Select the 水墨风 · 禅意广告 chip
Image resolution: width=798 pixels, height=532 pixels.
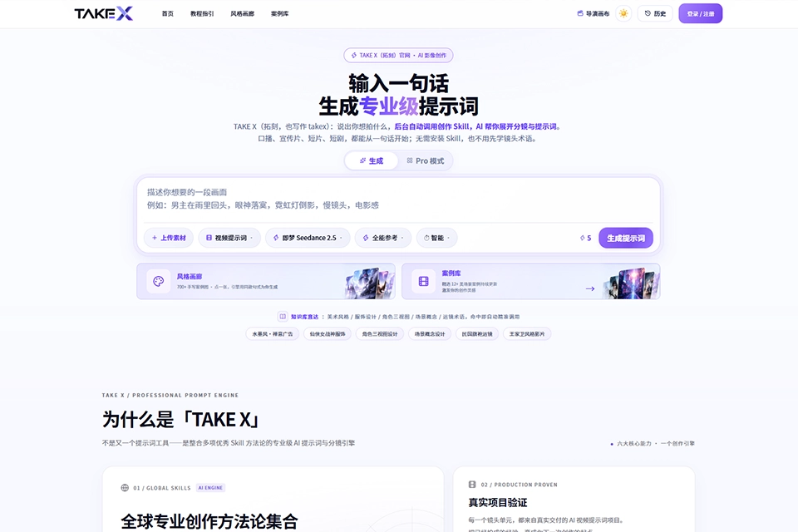273,334
